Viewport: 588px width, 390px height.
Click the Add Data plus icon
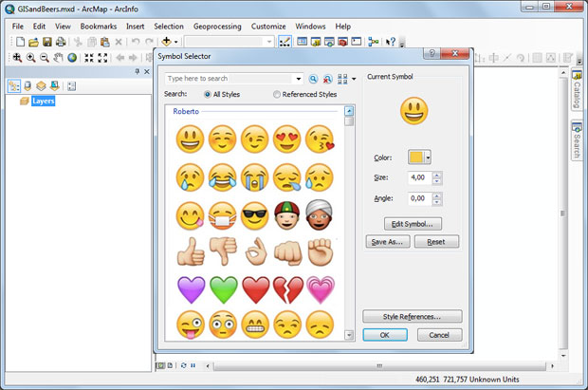166,42
